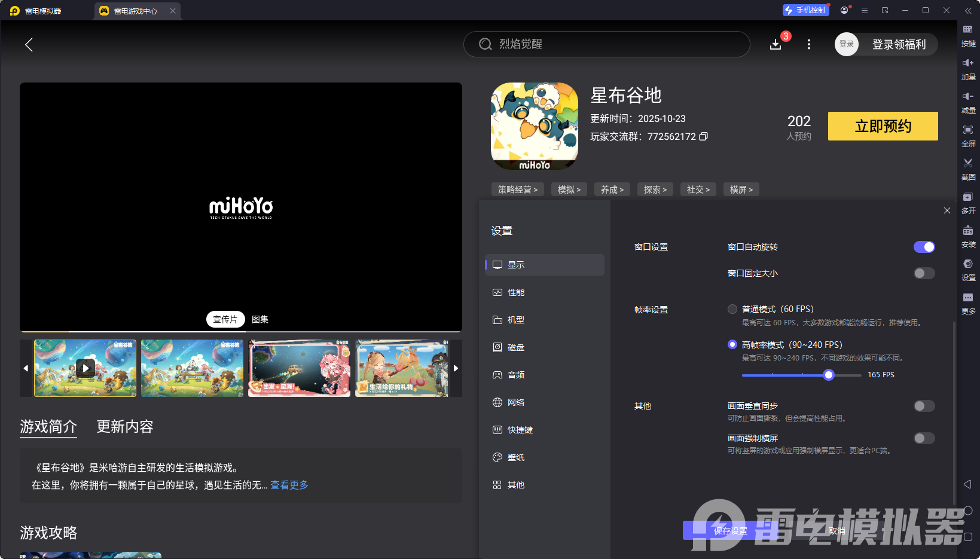Image resolution: width=980 pixels, height=559 pixels.
Task: Switch to the 更新内容 tab
Action: [x=124, y=426]
